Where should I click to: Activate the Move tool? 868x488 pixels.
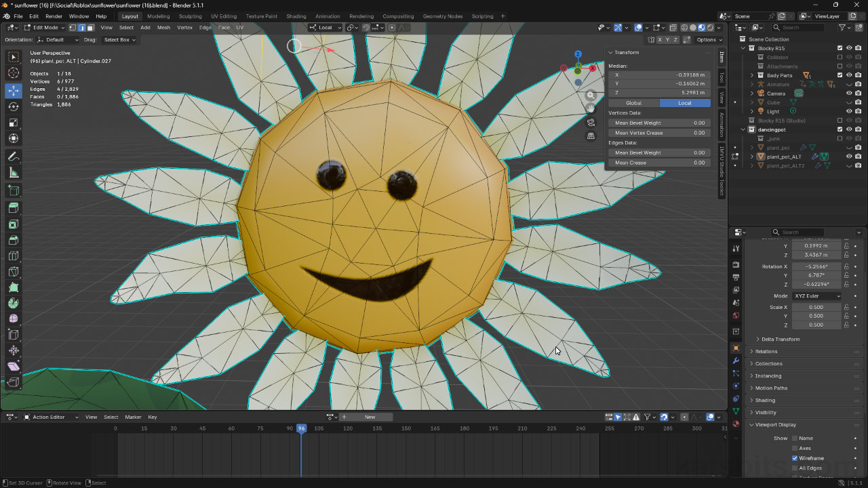tap(14, 91)
